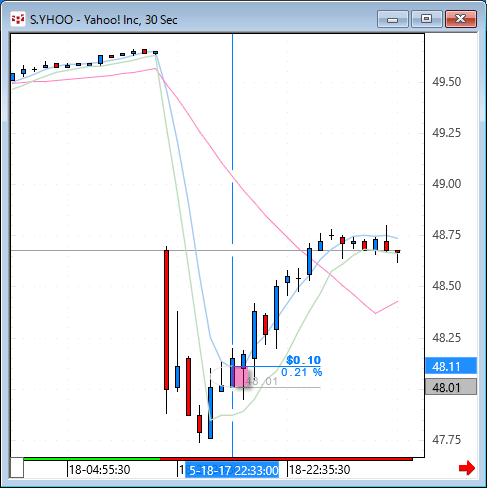This screenshot has width=487, height=488.
Task: Minimize the S.YHOO chart window
Action: pos(393,19)
